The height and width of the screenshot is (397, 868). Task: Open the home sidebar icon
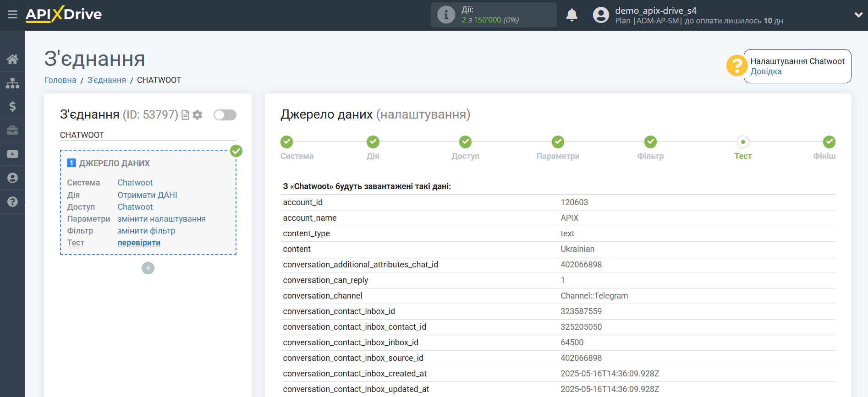click(x=12, y=59)
